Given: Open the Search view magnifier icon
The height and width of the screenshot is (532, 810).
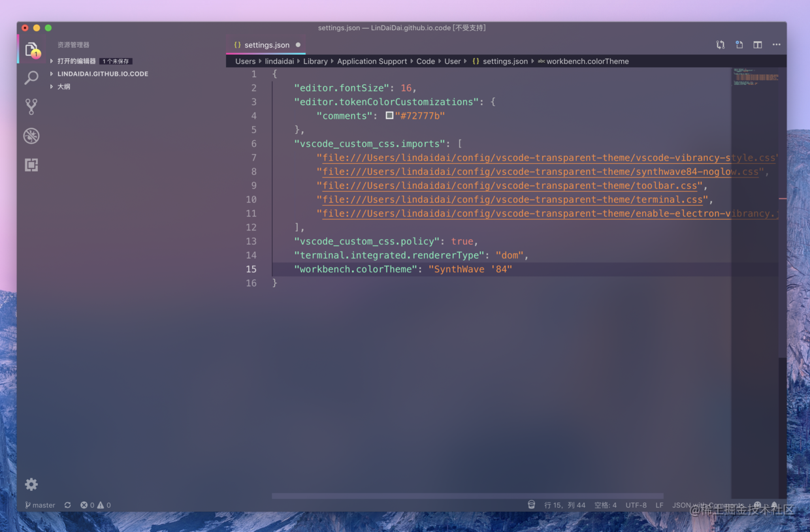Looking at the screenshot, I should tap(31, 78).
